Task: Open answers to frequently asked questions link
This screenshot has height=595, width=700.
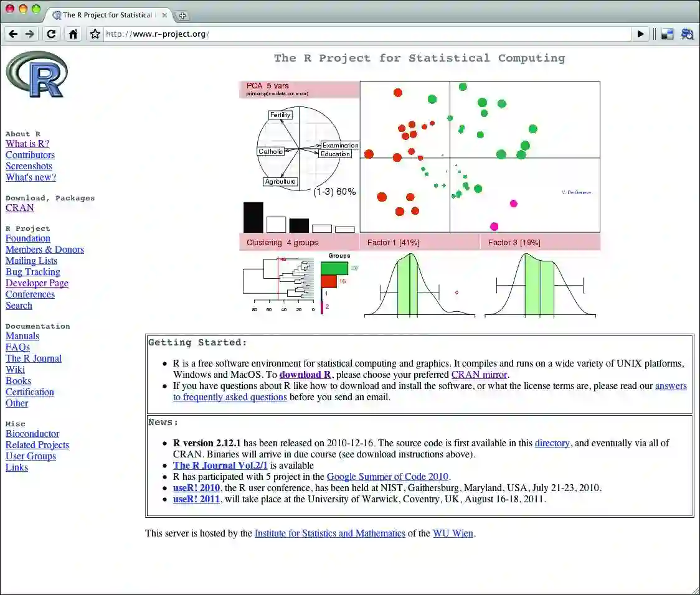Action: click(x=671, y=386)
